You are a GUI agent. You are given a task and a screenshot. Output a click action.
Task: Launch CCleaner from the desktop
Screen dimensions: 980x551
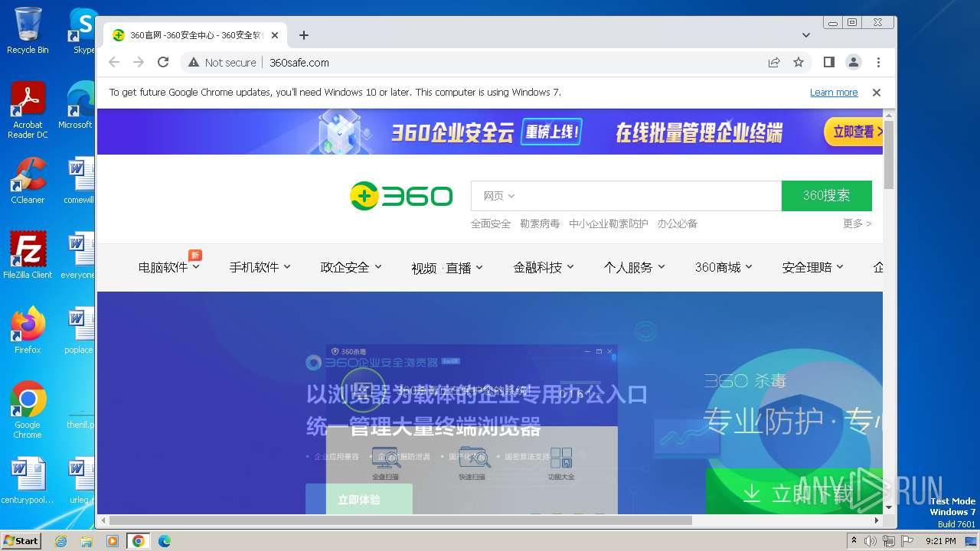(x=28, y=181)
